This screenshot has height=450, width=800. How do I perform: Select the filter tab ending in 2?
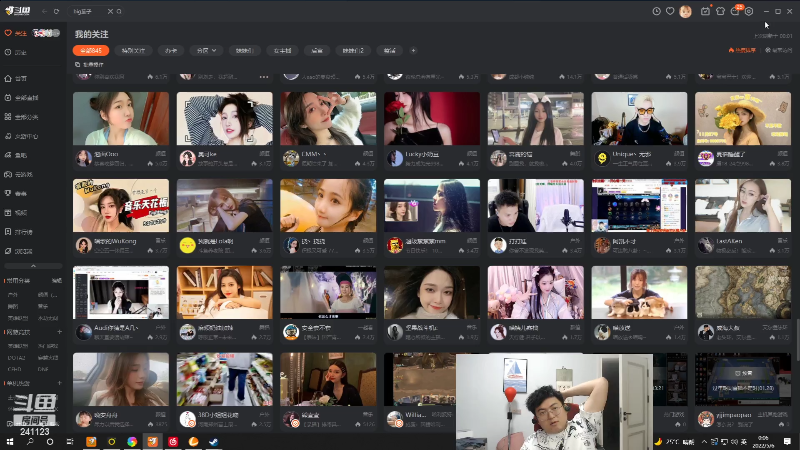click(x=353, y=51)
